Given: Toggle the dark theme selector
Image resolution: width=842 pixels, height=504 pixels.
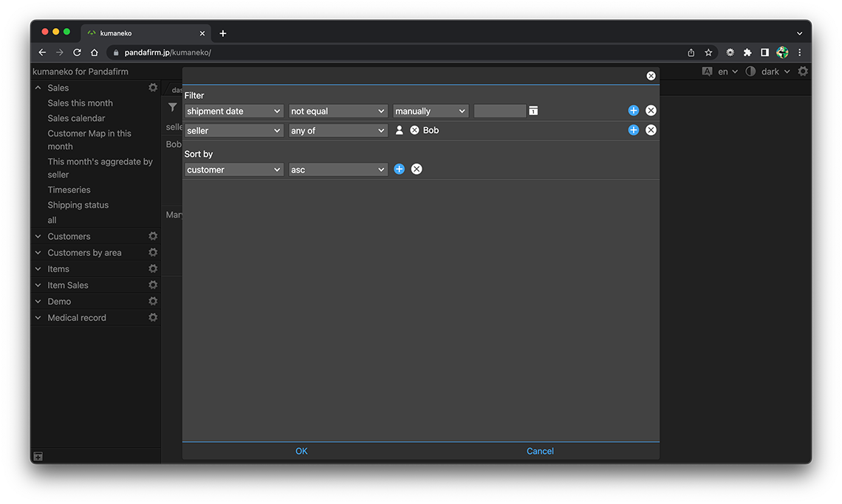Looking at the screenshot, I should coord(770,72).
